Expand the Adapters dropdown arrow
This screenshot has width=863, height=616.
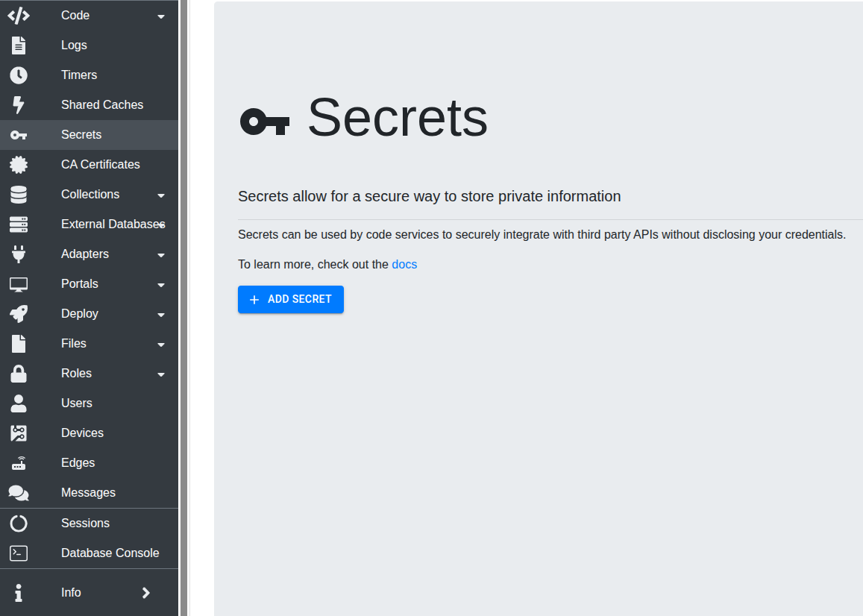tap(161, 255)
